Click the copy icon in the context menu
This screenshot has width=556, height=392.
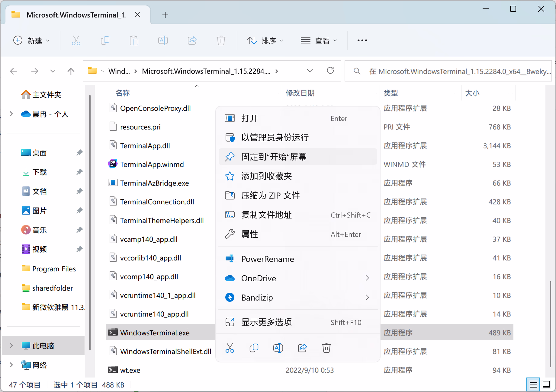coord(254,348)
